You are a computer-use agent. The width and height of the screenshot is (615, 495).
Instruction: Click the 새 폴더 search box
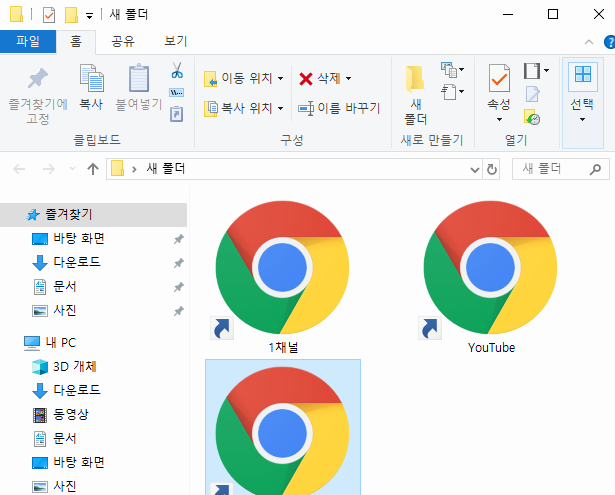pyautogui.click(x=560, y=169)
